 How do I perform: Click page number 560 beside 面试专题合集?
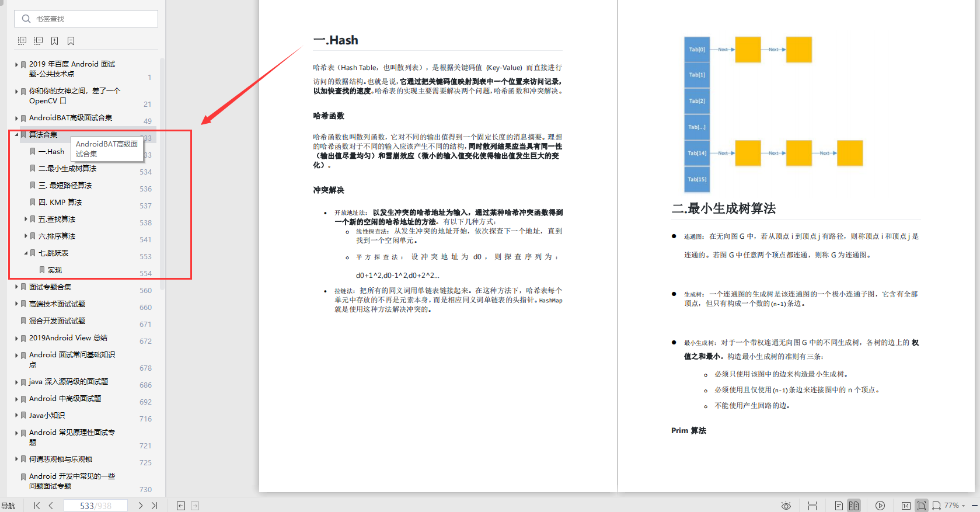pos(145,291)
